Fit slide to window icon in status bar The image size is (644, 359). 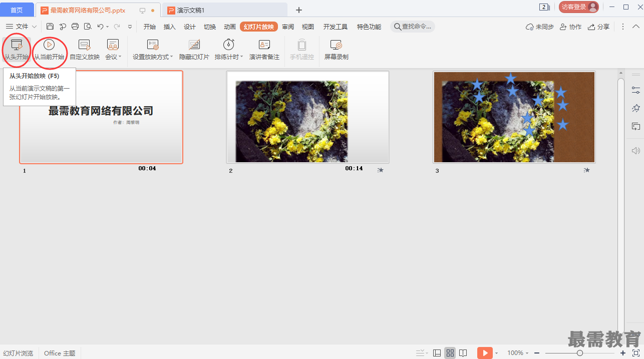pos(636,353)
